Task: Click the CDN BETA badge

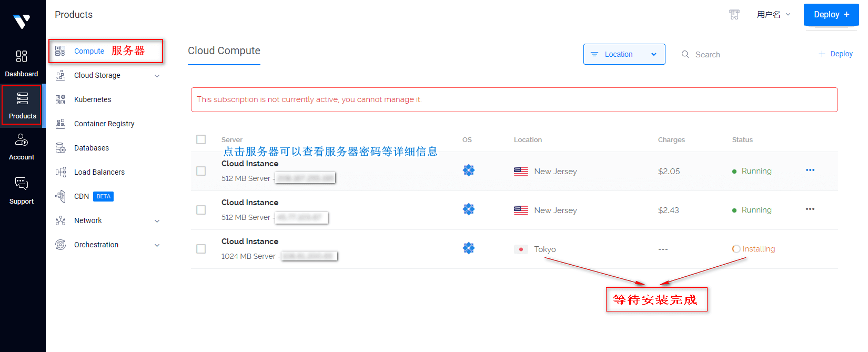Action: (x=104, y=196)
